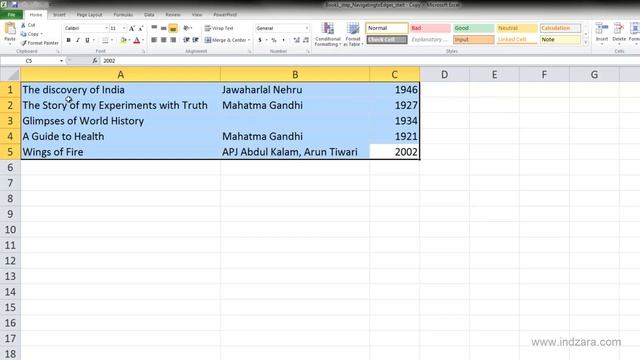Apply the Bad cell style
This screenshot has width=640, height=360.
coord(430,28)
